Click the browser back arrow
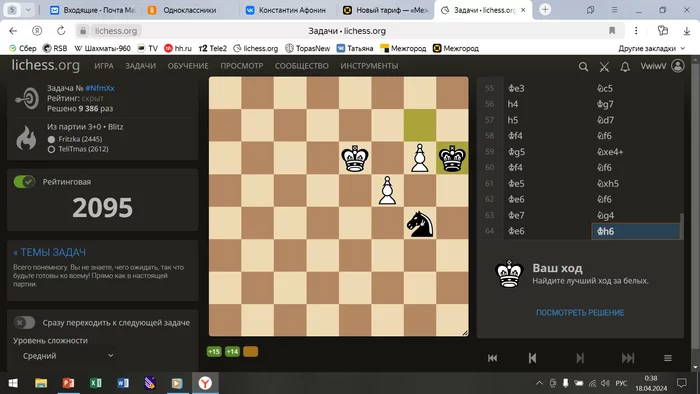Viewport: 700px width, 394px height. click(13, 31)
